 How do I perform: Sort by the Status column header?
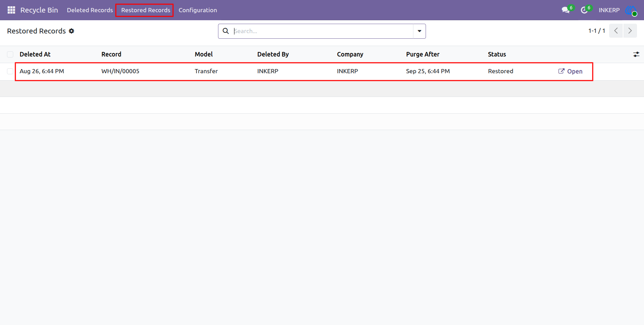(497, 54)
